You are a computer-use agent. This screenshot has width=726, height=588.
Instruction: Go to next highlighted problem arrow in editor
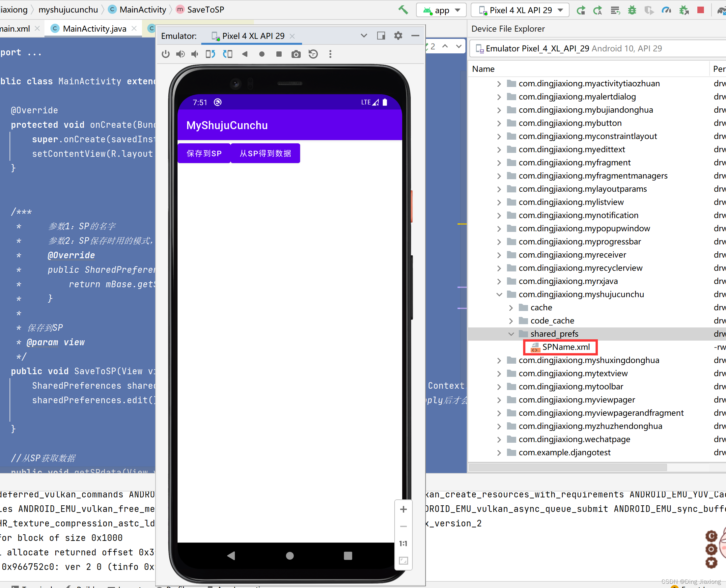pos(459,46)
